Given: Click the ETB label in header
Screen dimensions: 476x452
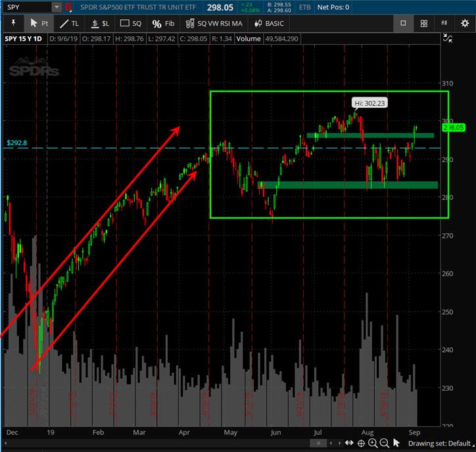Looking at the screenshot, I should click(305, 7).
